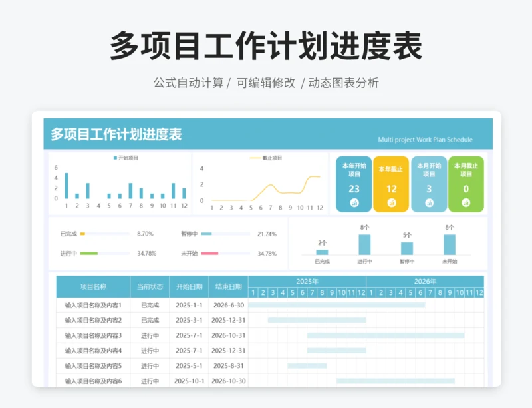Select the green 进行中 progress bar
The width and height of the screenshot is (532, 408).
(89, 254)
